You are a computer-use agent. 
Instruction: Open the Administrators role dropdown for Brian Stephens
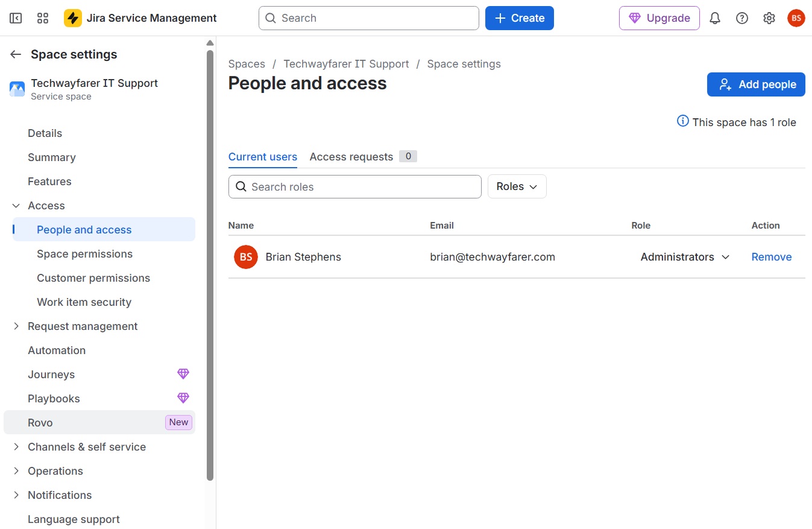[685, 257]
